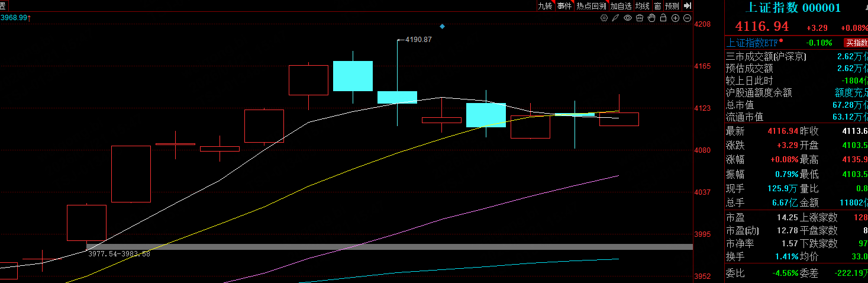This screenshot has width=868, height=283.
Task: Click the 4190.87 high price label
Action: (418, 40)
